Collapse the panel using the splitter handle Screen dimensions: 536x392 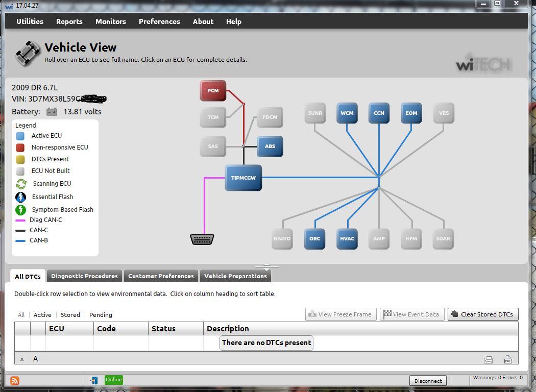coord(266,267)
